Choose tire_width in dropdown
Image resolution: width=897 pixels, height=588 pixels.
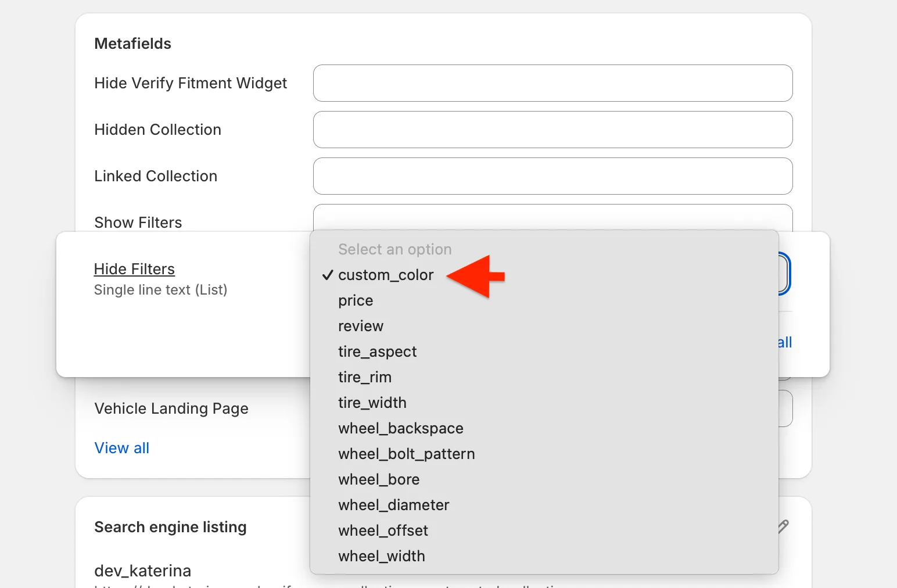pyautogui.click(x=372, y=403)
